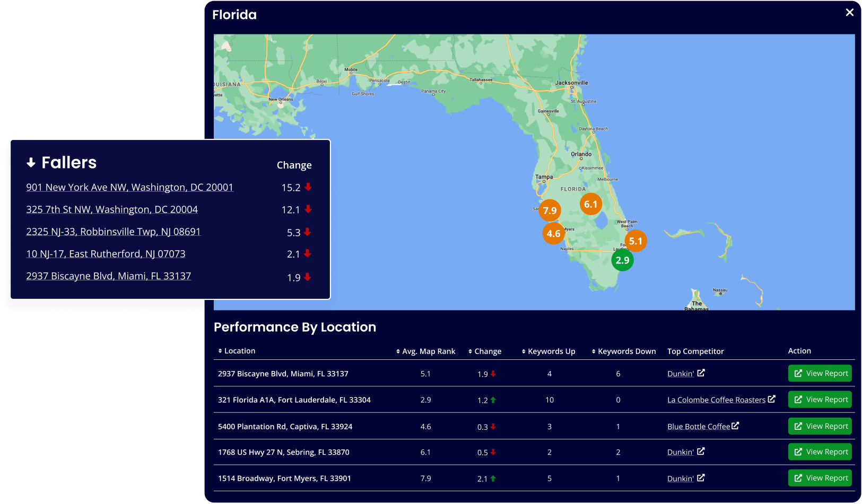Sort by Keywords Down column
The image size is (862, 504).
click(624, 351)
